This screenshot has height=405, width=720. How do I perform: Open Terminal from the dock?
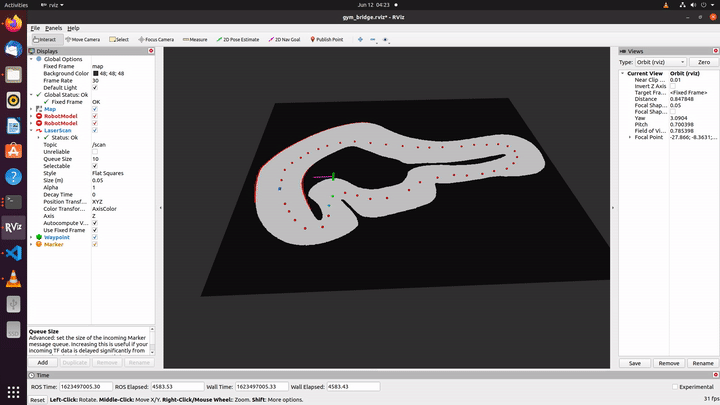pyautogui.click(x=13, y=202)
